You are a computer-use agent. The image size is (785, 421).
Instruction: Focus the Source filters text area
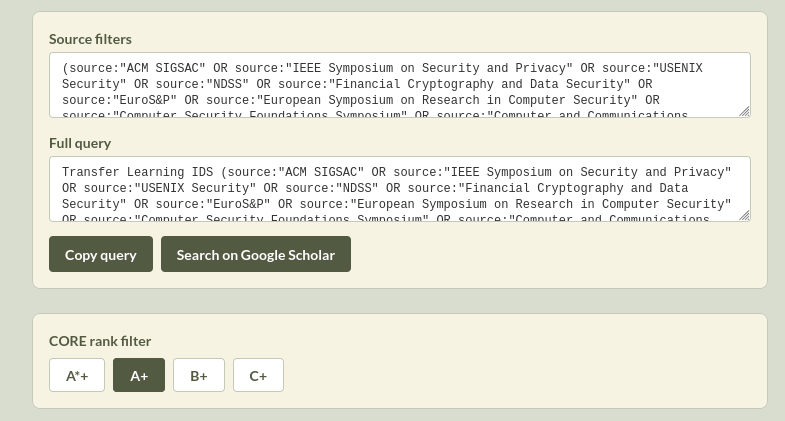click(400, 85)
